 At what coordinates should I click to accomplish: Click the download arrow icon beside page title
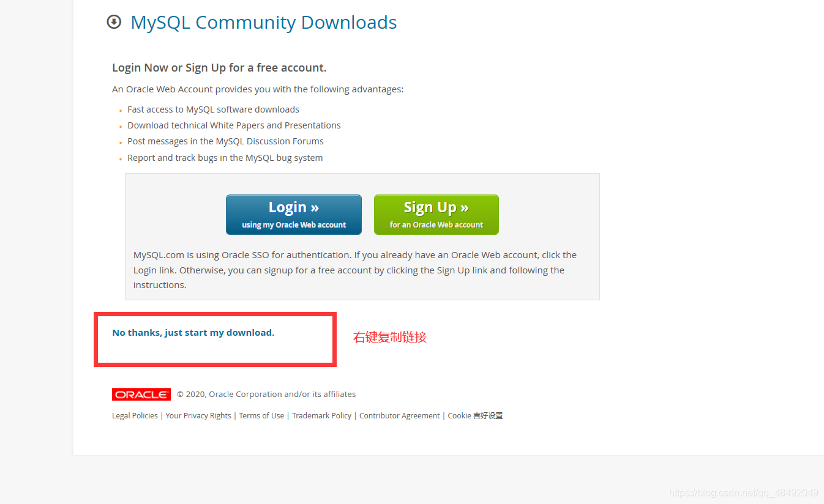coord(114,22)
